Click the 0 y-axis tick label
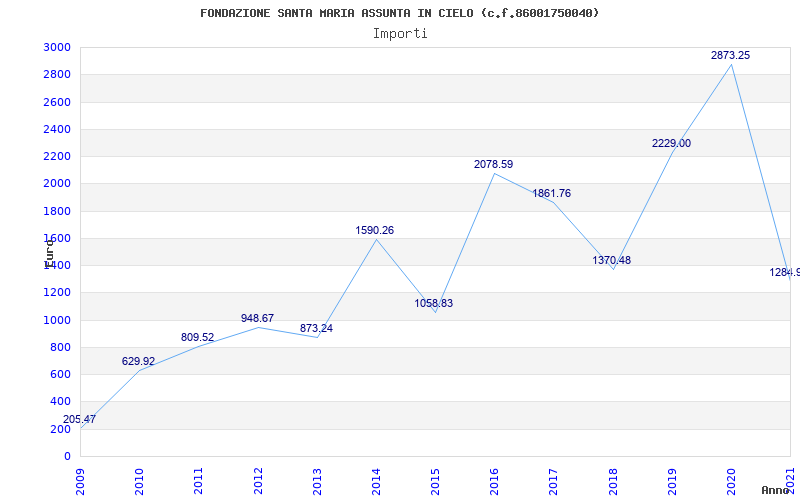 click(67, 456)
